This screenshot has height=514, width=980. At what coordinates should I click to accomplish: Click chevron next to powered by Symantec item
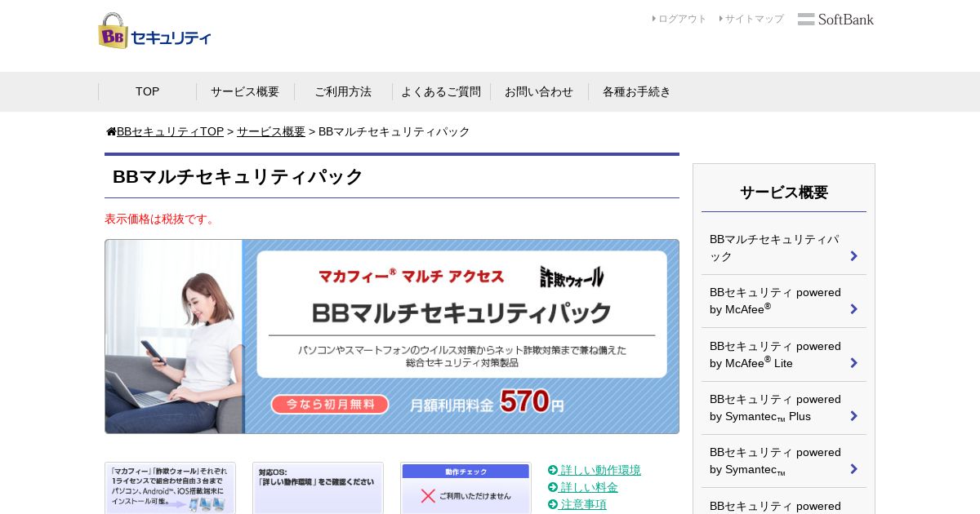pyautogui.click(x=853, y=469)
